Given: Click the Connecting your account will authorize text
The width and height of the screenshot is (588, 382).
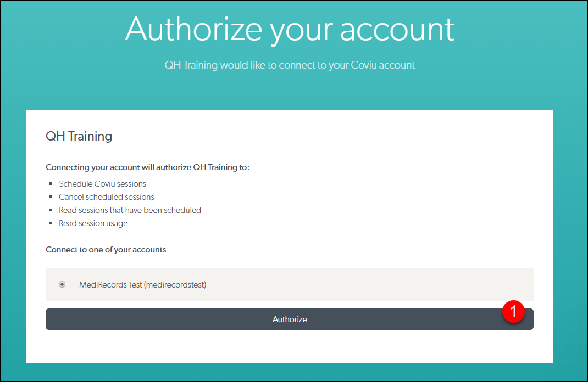Looking at the screenshot, I should 148,167.
